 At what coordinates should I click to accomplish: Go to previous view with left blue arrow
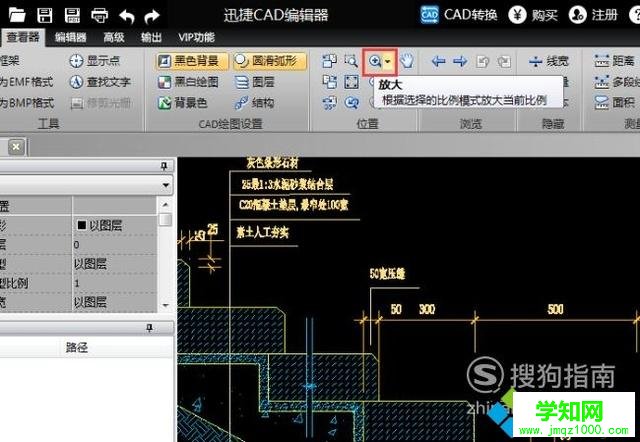(438, 62)
